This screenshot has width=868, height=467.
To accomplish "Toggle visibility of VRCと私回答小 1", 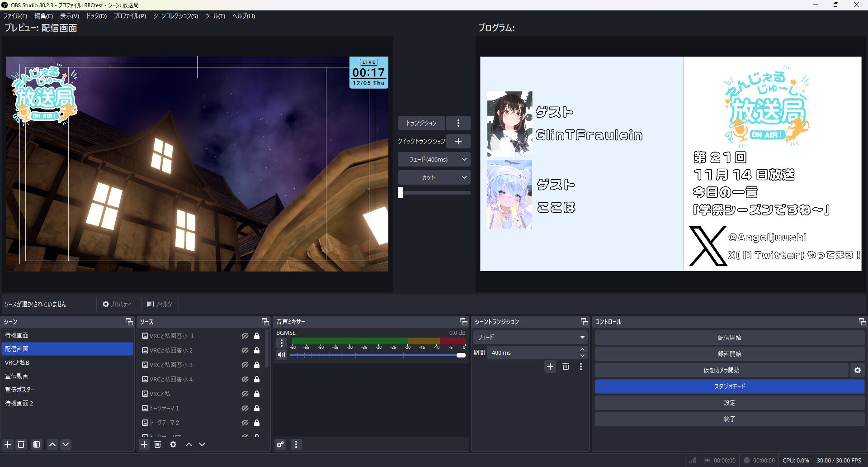I will pos(245,336).
